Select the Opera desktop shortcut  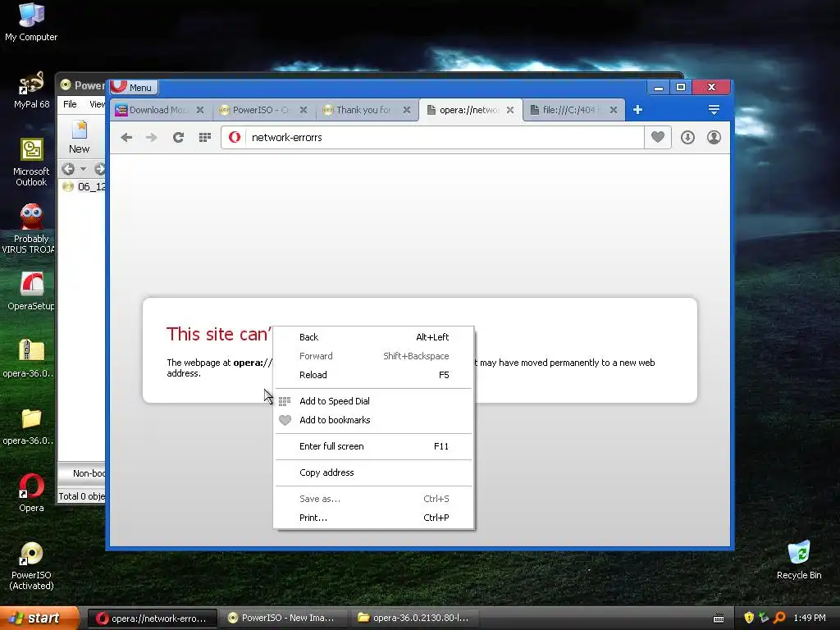31,493
